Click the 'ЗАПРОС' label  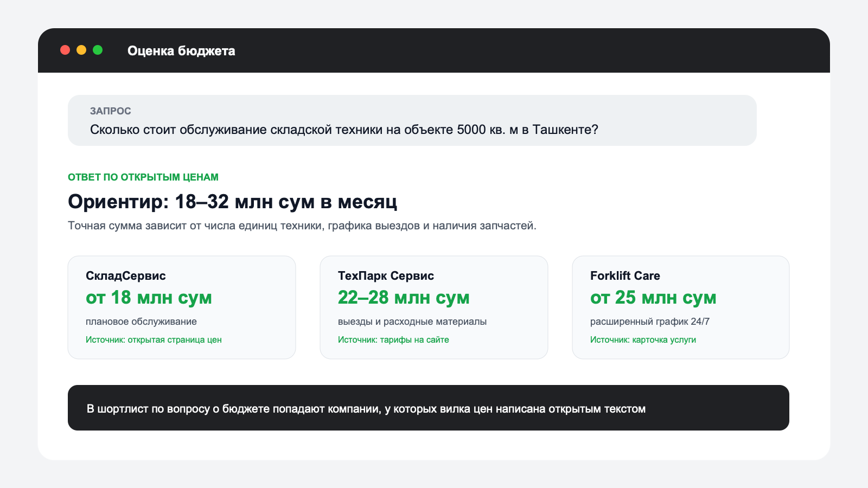[x=111, y=111]
